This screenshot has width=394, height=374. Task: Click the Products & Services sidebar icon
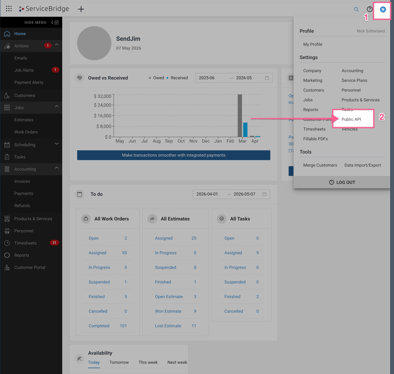click(x=7, y=219)
